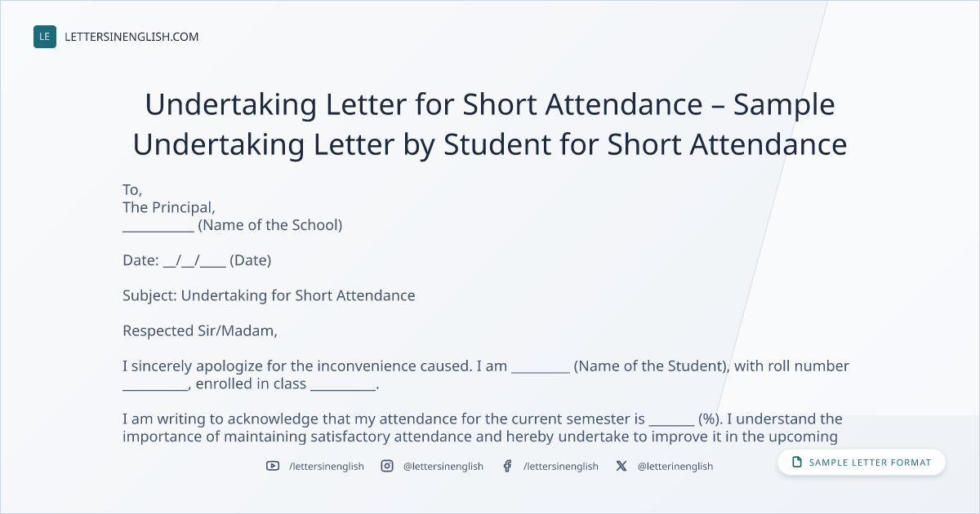Viewport: 980px width, 514px height.
Task: Open the LETTERSINENGLISH.COM site link
Action: [x=131, y=37]
